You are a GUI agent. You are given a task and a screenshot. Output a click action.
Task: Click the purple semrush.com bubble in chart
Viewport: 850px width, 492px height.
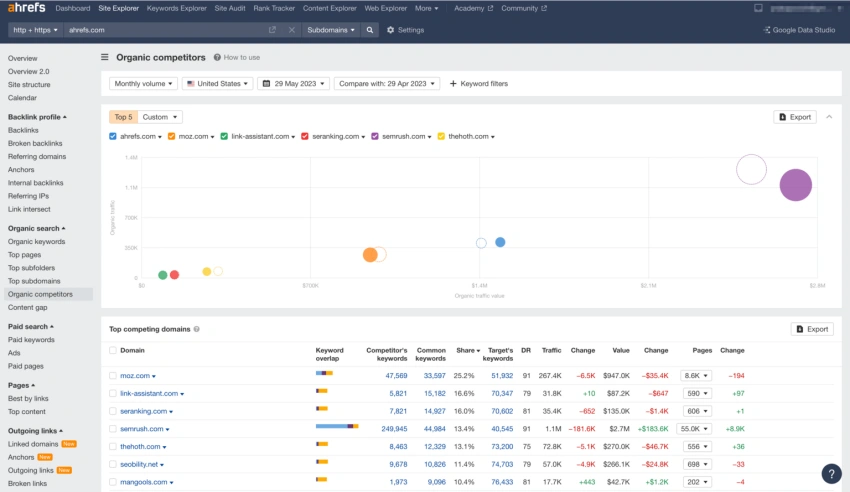point(795,185)
